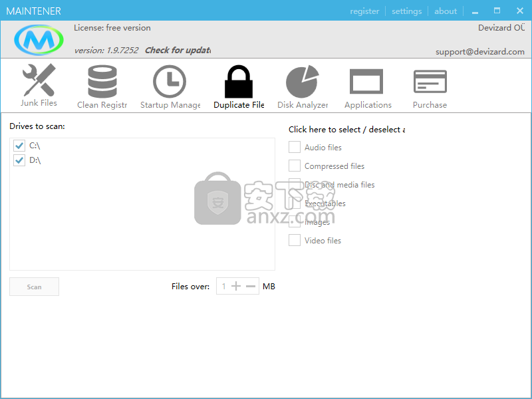Open the Disk Analyzer pie chart icon

coord(303,81)
